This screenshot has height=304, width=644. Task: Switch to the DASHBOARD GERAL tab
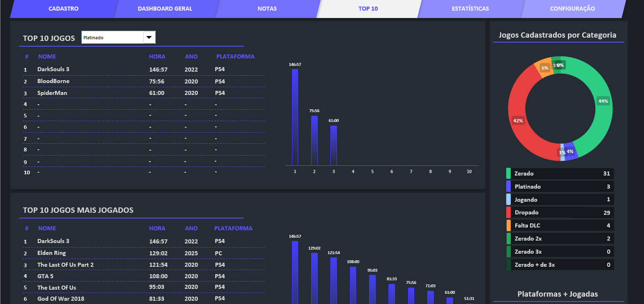pyautogui.click(x=165, y=9)
